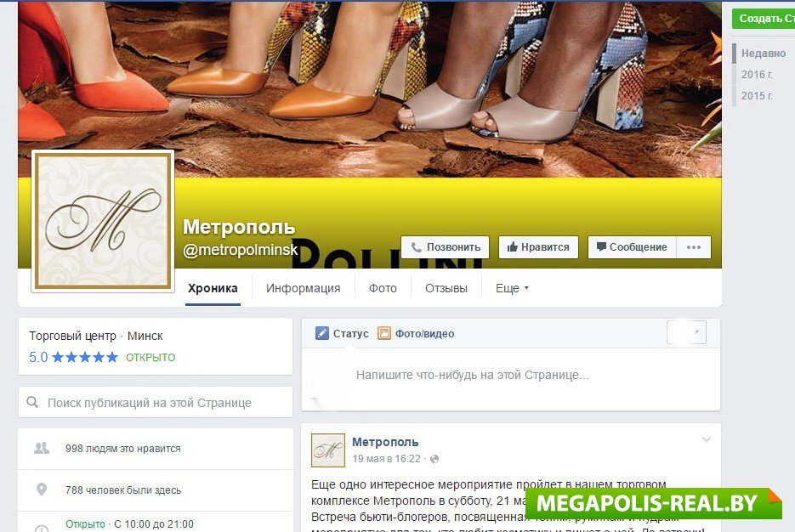Screen dimensions: 795x532
Task: Click the Метрополь profile logo picture
Action: coord(103,221)
